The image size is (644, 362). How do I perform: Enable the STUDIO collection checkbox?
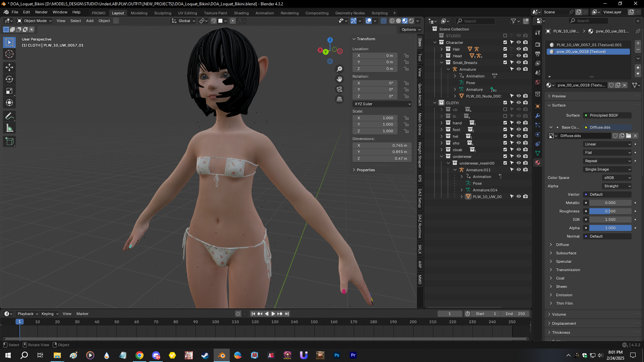(x=505, y=36)
